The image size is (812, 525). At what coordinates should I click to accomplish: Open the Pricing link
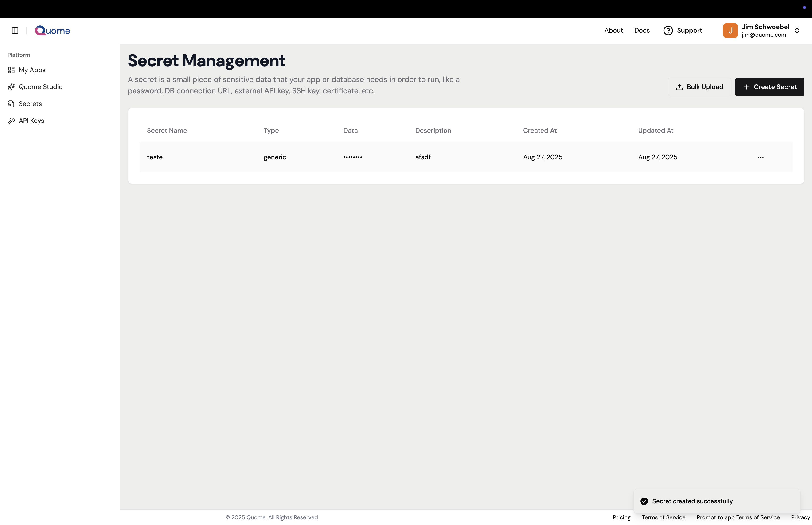[621, 517]
